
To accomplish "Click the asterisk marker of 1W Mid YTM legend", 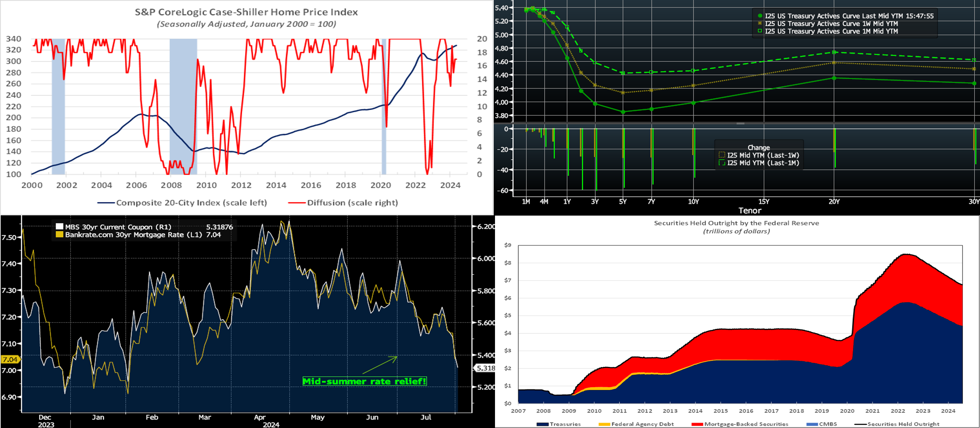I will point(760,23).
